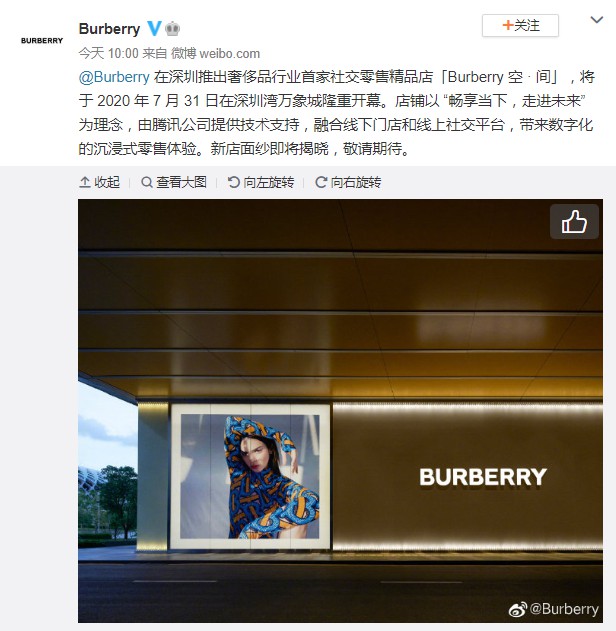Click the @Burberry mention link

(114, 77)
